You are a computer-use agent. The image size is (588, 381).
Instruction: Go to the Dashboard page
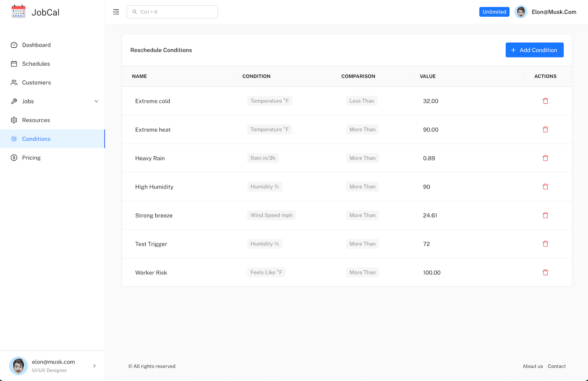[x=36, y=45]
